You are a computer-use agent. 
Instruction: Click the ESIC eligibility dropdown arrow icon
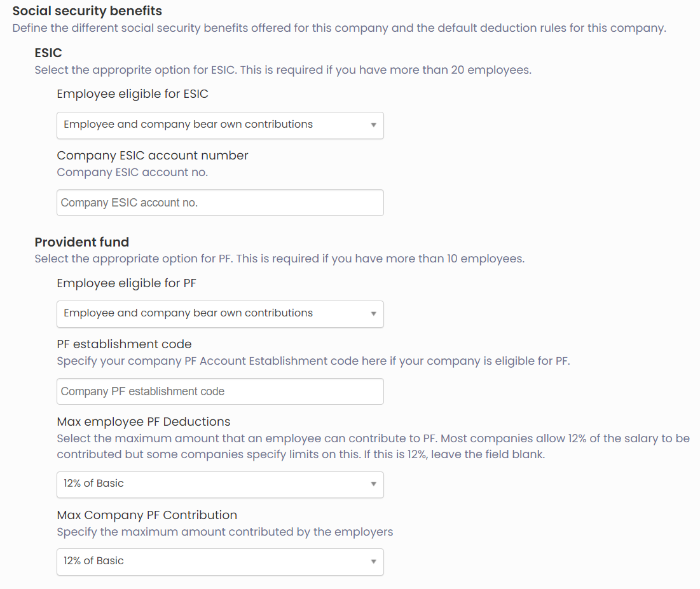pyautogui.click(x=373, y=125)
